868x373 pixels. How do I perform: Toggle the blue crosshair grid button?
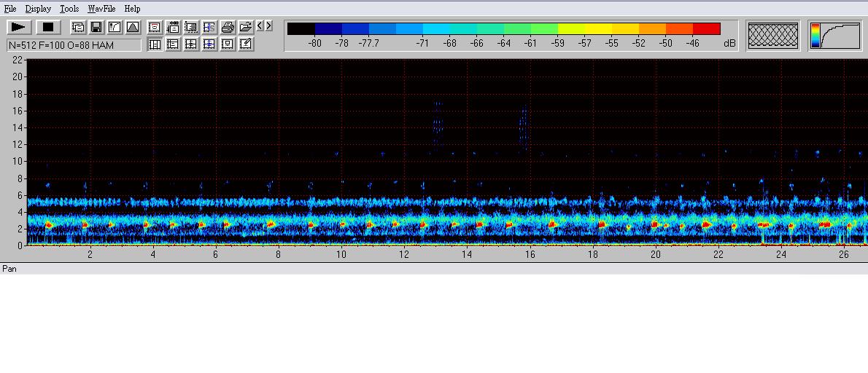click(x=209, y=44)
